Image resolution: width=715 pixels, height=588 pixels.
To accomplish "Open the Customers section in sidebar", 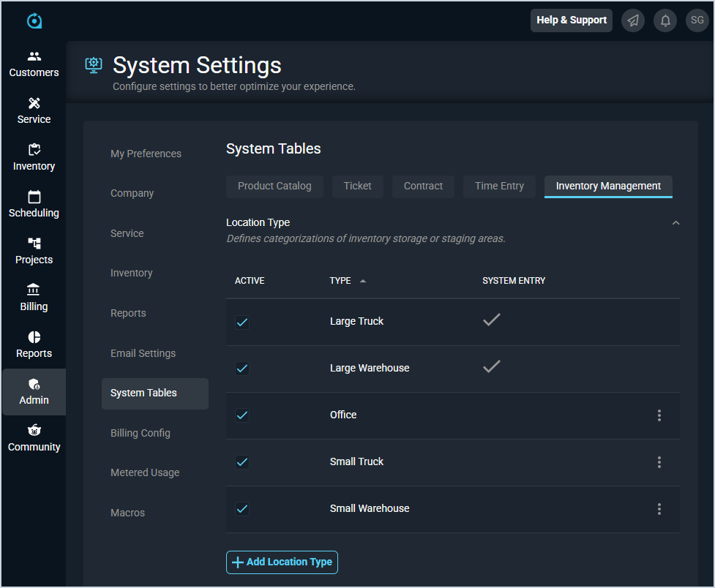I will tap(34, 64).
